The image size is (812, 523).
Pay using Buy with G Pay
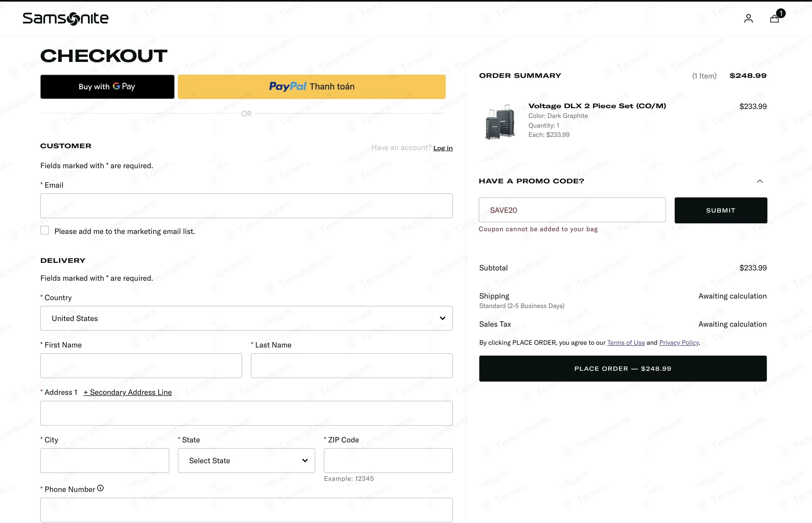pyautogui.click(x=107, y=87)
